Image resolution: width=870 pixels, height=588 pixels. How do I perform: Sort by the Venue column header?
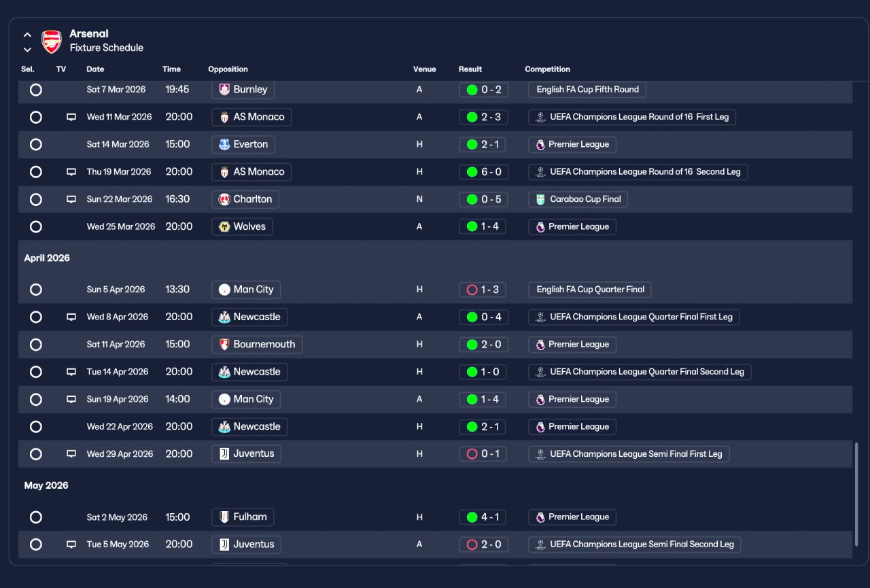click(x=424, y=69)
